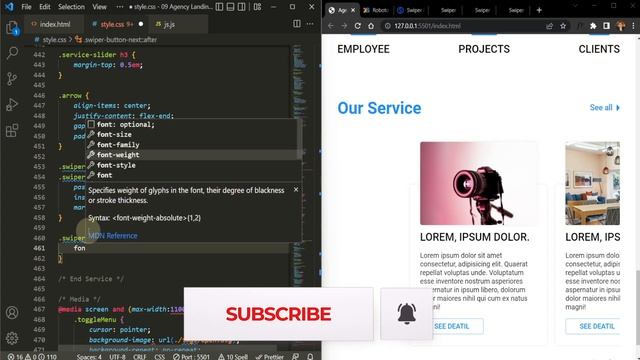Change the Spaces: 4 indentation setting

(89, 356)
